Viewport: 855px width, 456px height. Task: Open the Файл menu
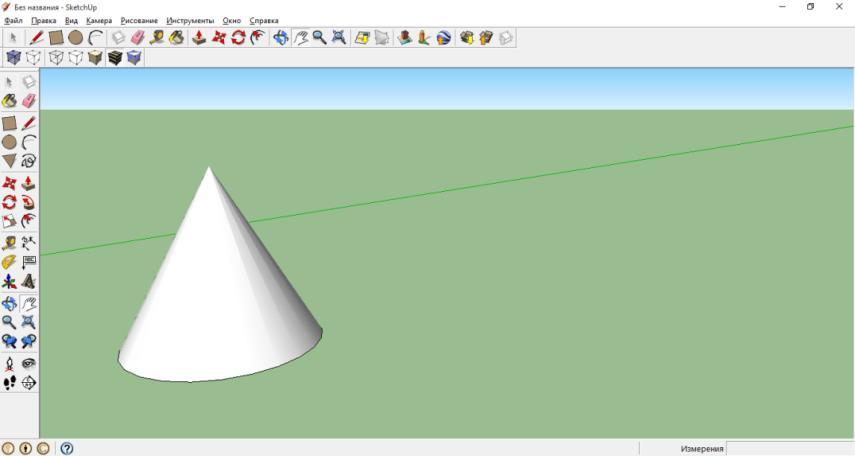tap(14, 21)
